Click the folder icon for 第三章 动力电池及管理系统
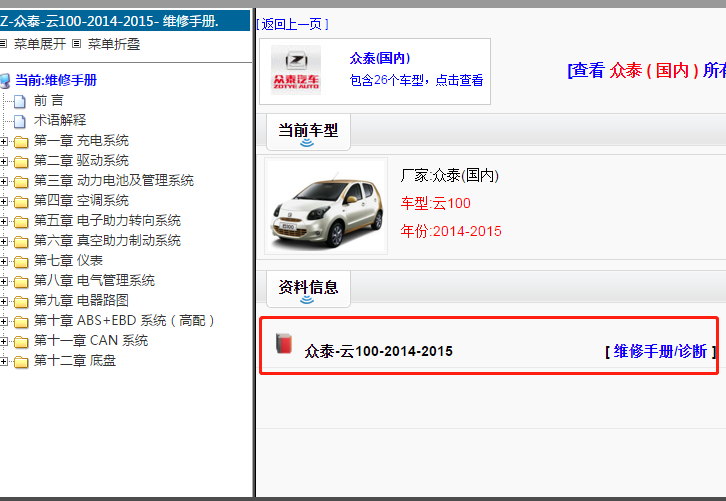726x501 pixels. (x=21, y=181)
